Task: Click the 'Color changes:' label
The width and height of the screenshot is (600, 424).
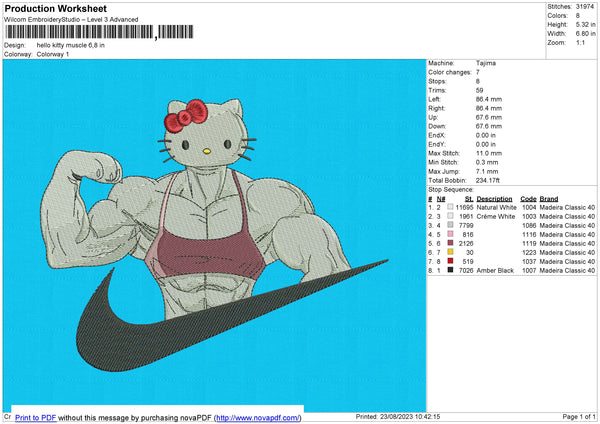Action: point(450,72)
